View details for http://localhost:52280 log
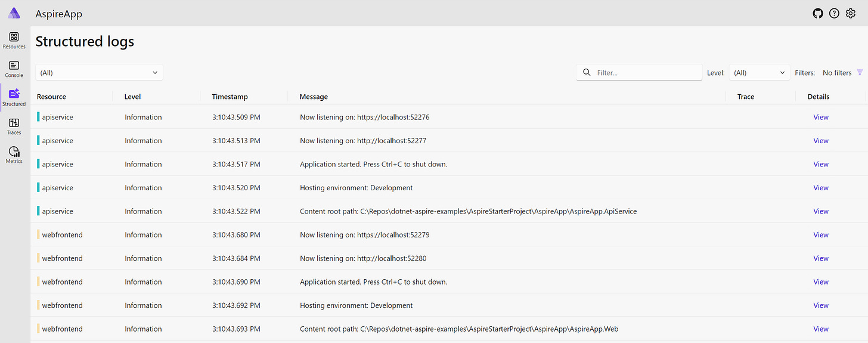The width and height of the screenshot is (868, 343). (x=821, y=258)
